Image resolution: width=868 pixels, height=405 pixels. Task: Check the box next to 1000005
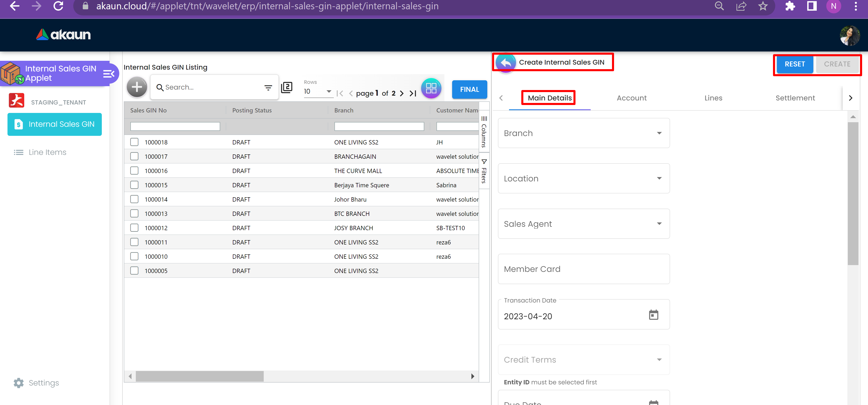point(134,271)
